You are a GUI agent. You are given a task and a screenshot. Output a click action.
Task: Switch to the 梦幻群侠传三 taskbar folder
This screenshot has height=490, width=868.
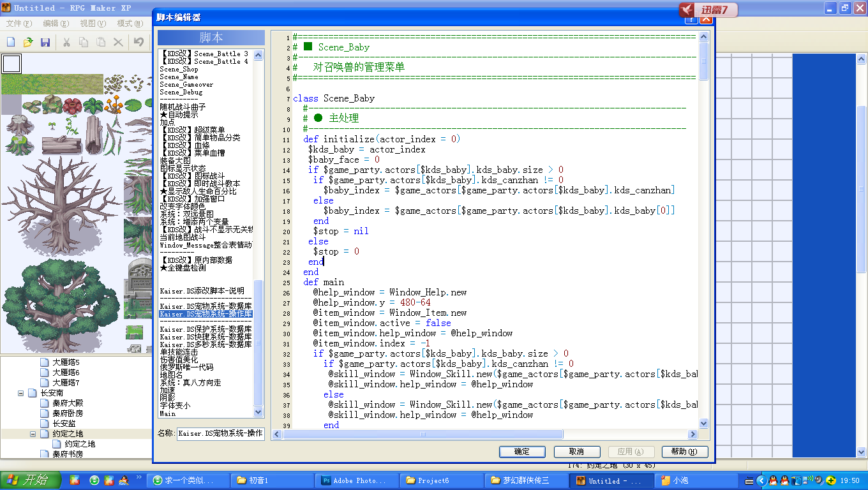[526, 480]
